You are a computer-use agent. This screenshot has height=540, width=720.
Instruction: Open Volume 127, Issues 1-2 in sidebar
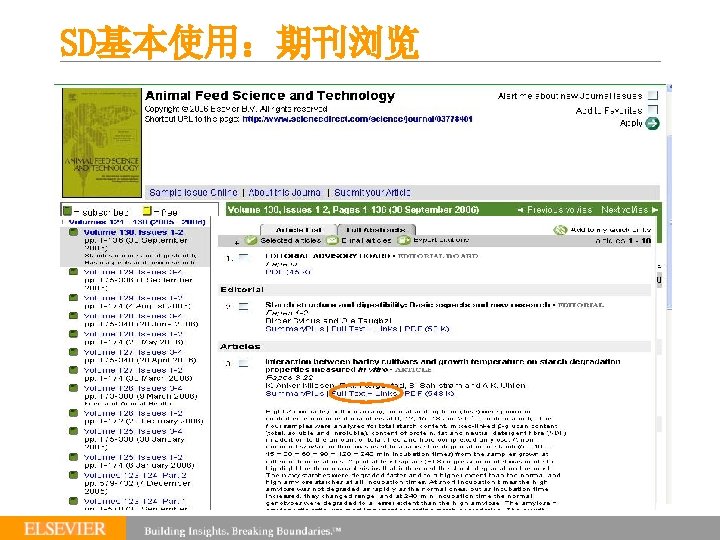[133, 370]
